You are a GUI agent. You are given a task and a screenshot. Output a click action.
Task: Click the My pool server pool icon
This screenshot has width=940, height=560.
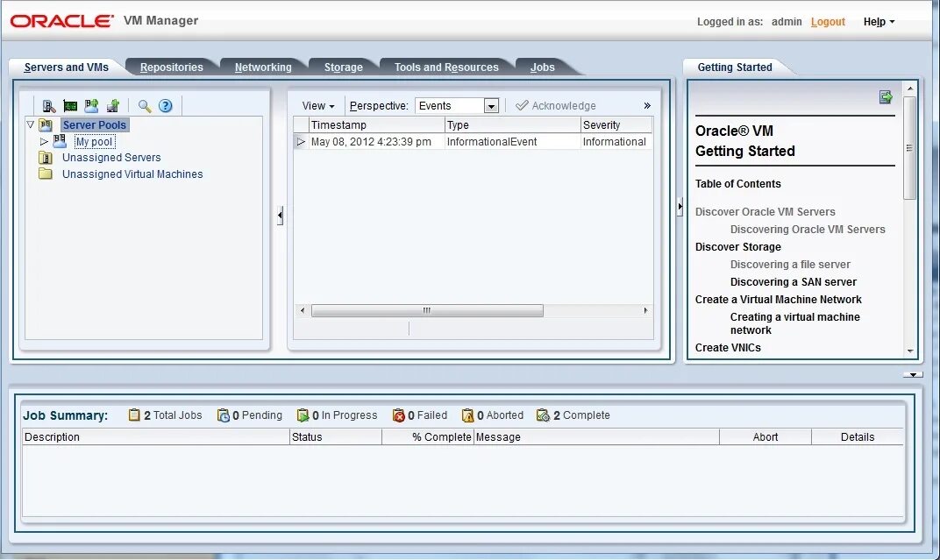pyautogui.click(x=60, y=141)
